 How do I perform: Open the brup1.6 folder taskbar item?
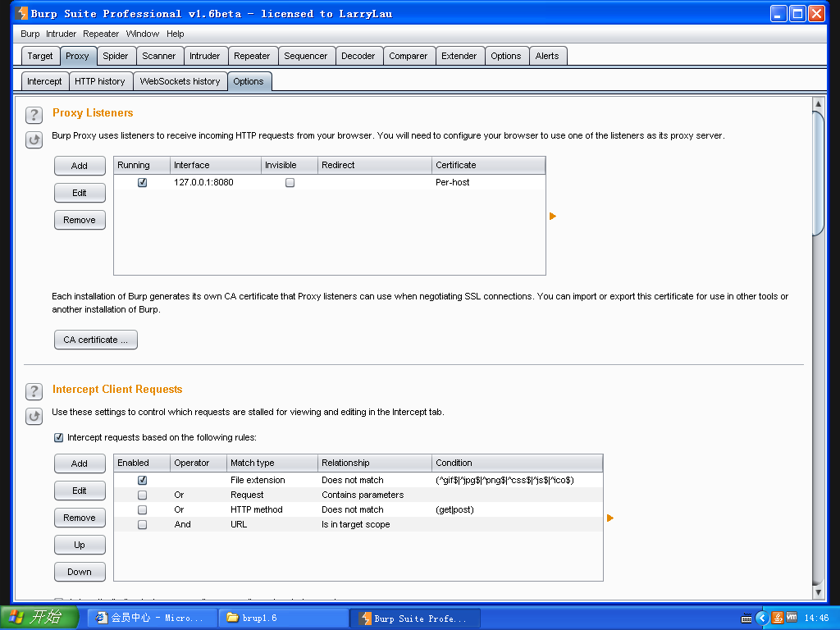283,618
